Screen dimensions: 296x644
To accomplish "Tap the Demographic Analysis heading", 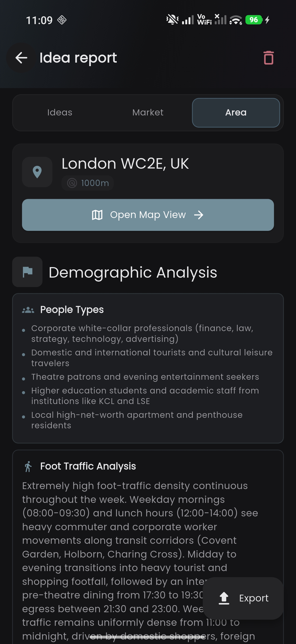I will pos(133,272).
